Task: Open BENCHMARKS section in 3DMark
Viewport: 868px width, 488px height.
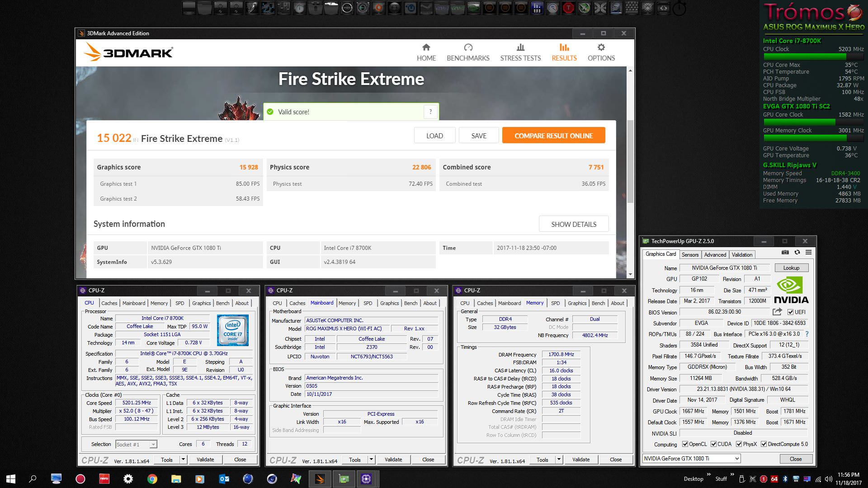Action: click(x=468, y=52)
